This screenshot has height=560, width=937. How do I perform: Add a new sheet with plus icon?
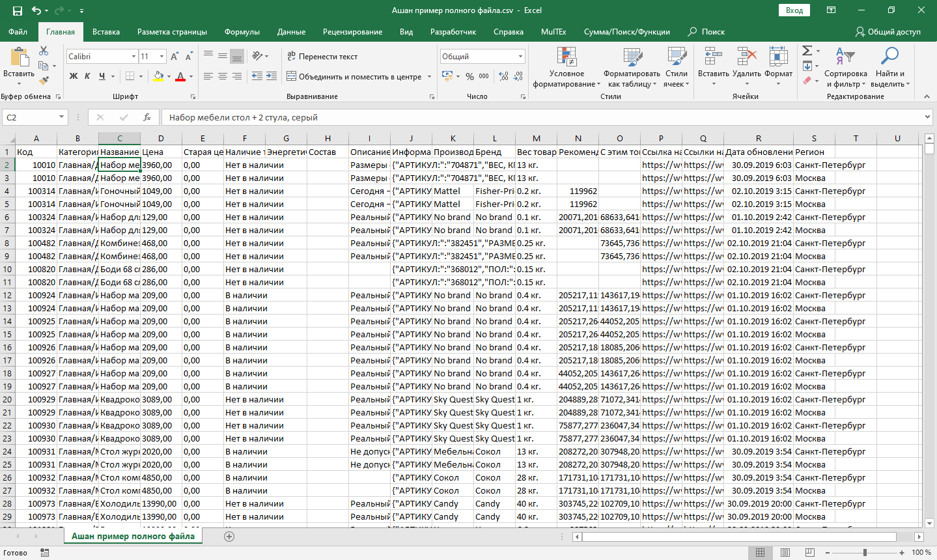(229, 537)
